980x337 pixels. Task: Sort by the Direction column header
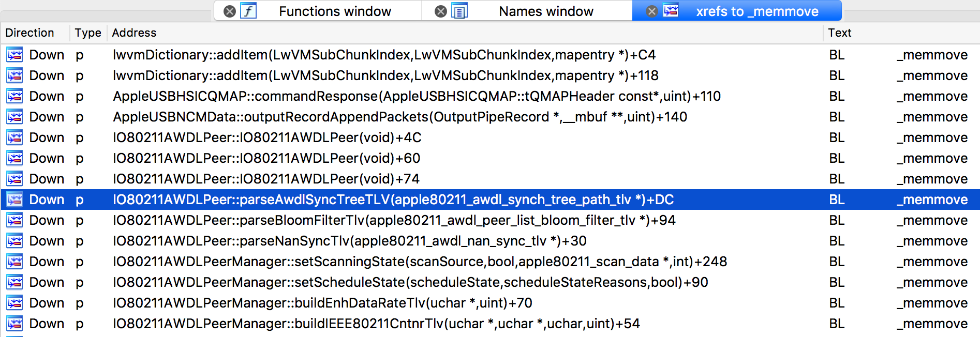(x=30, y=33)
